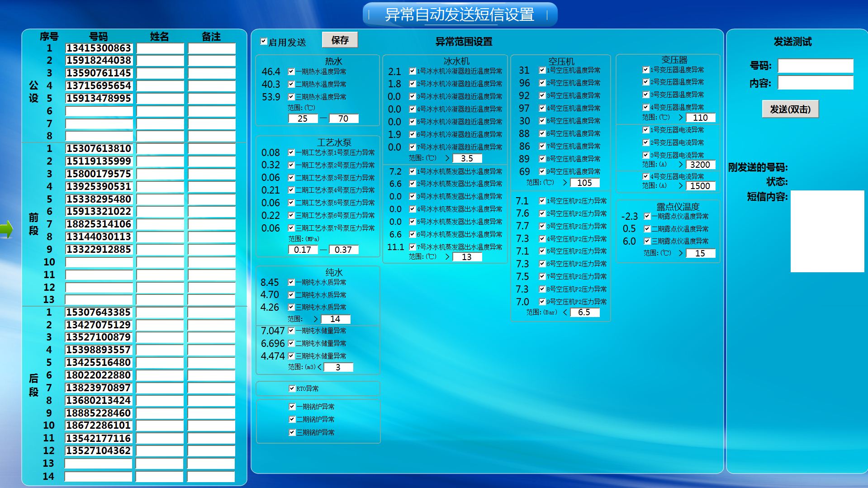
Task: Click the 保存 button
Action: point(340,40)
